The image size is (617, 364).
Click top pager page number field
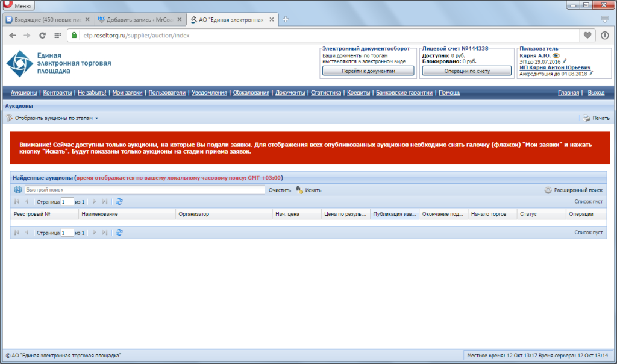click(x=67, y=201)
